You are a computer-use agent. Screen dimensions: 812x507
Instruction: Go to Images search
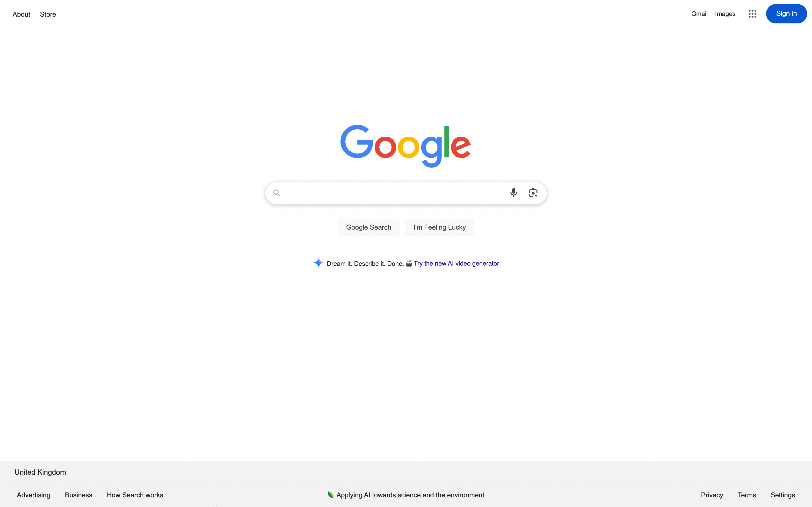point(725,14)
